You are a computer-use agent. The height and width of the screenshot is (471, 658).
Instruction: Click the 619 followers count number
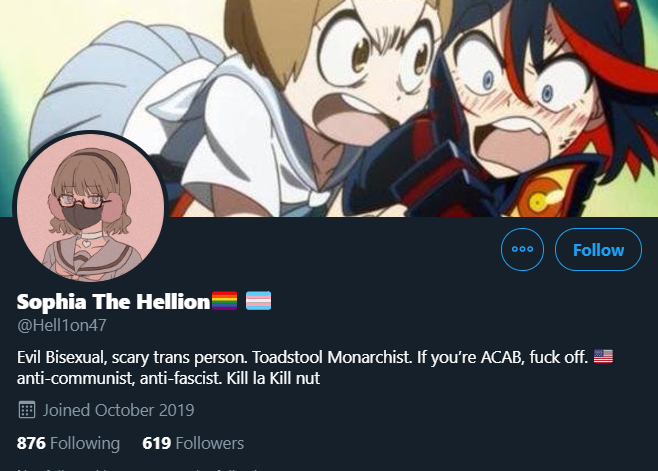[157, 443]
